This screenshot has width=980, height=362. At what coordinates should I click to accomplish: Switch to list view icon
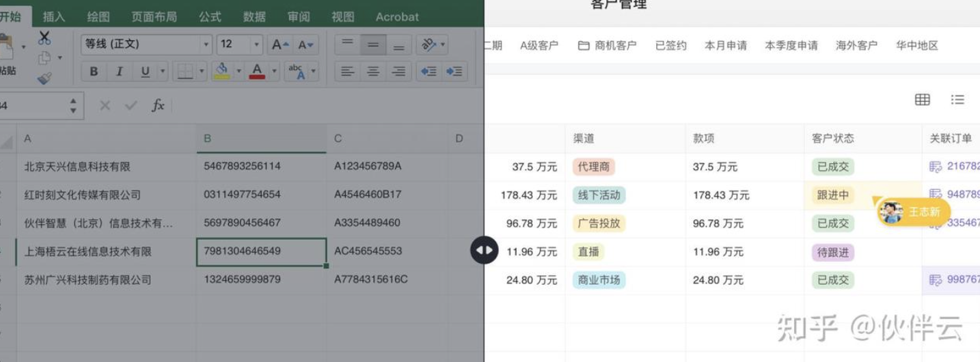pos(957,100)
